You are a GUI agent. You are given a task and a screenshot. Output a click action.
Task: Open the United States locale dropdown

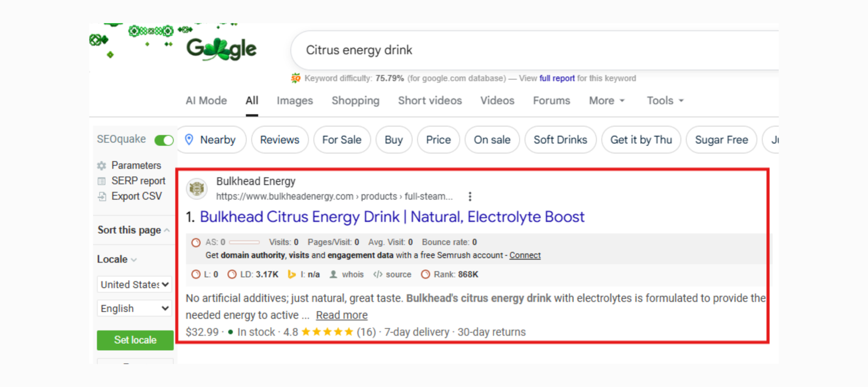pos(135,284)
